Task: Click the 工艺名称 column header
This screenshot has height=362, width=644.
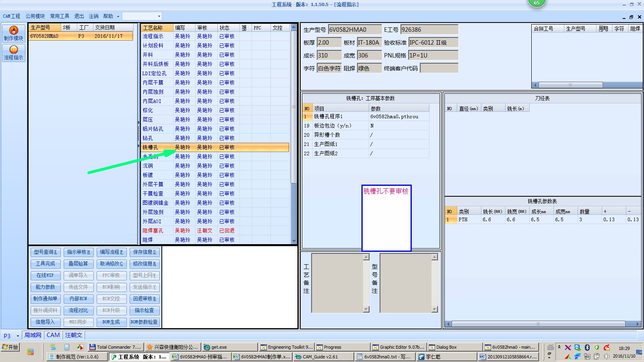Action: (x=157, y=28)
